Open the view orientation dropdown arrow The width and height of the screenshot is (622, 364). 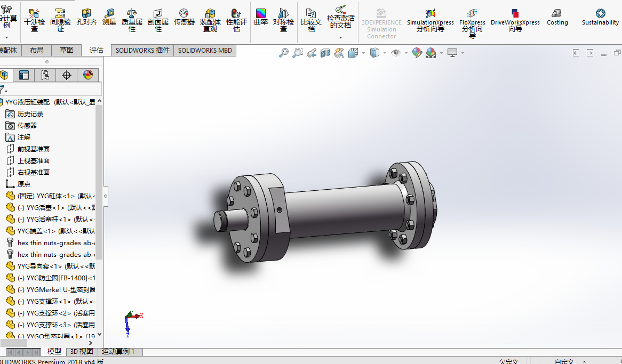click(363, 53)
